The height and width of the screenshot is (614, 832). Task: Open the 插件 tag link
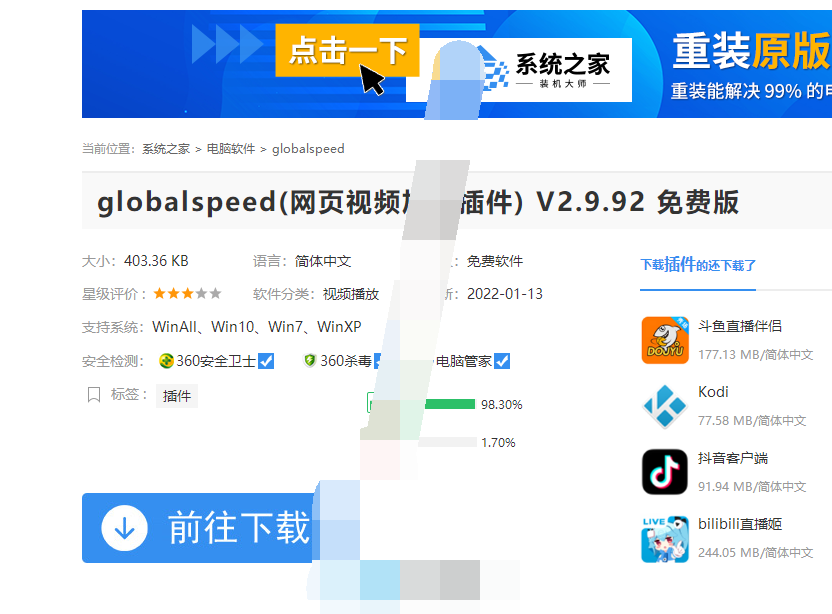pos(177,396)
